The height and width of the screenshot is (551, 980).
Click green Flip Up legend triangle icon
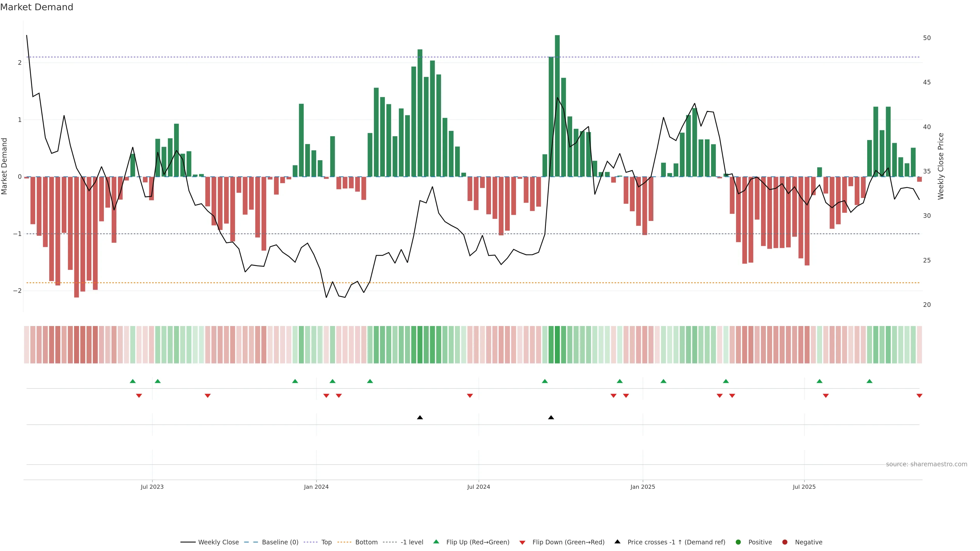click(436, 542)
